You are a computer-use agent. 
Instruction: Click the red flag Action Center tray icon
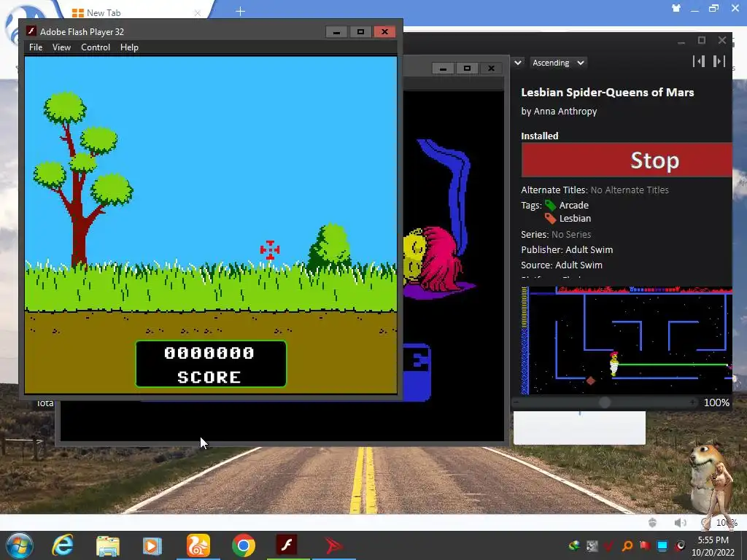[645, 545]
